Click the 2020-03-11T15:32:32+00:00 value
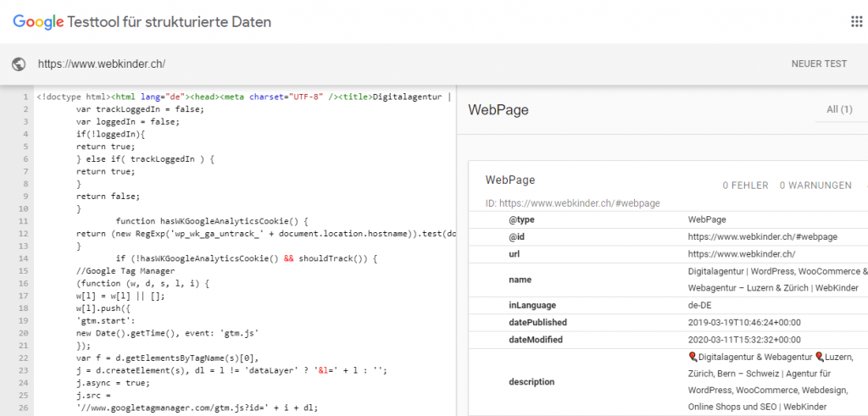Screen dimensions: 868x416 pyautogui.click(x=744, y=340)
